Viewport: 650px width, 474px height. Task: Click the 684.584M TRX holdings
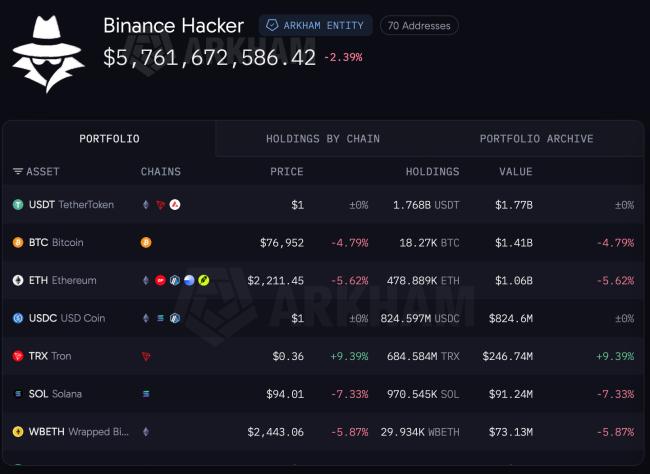pyautogui.click(x=423, y=356)
